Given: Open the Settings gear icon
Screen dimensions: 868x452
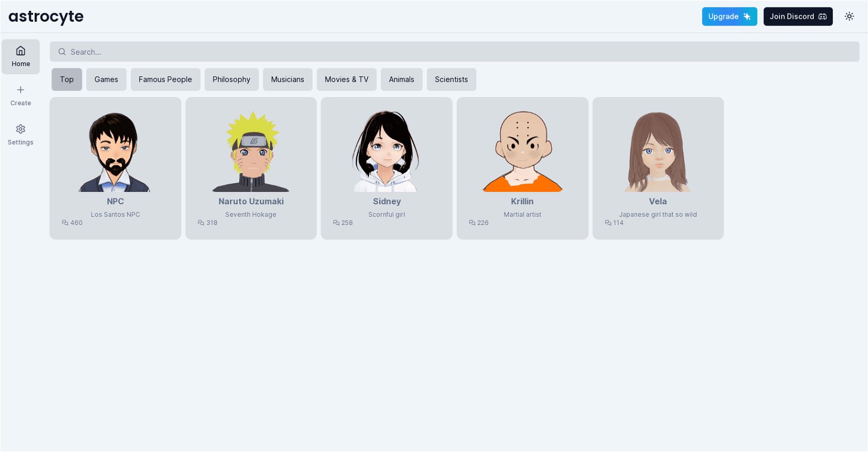Looking at the screenshot, I should click(21, 129).
